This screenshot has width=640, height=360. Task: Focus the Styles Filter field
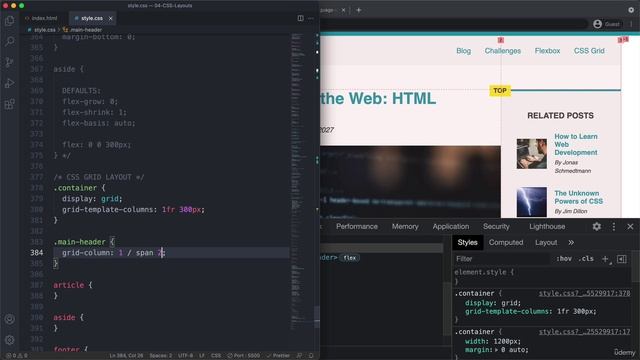click(502, 259)
